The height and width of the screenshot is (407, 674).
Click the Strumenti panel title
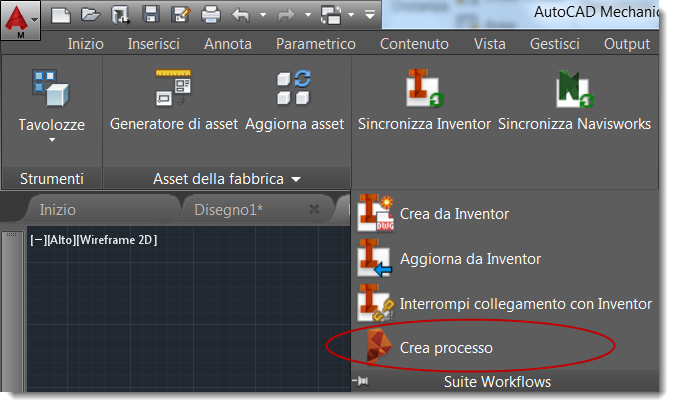[52, 179]
